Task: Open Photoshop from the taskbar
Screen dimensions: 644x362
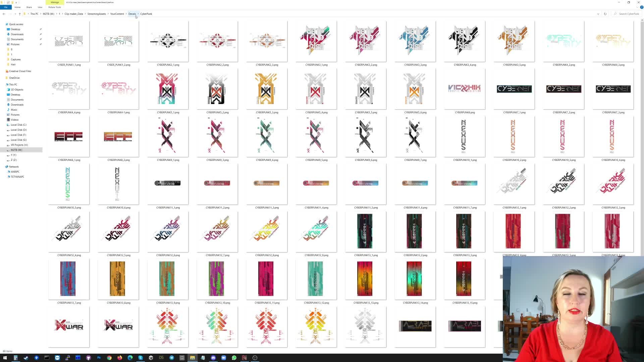Action: tap(99, 358)
